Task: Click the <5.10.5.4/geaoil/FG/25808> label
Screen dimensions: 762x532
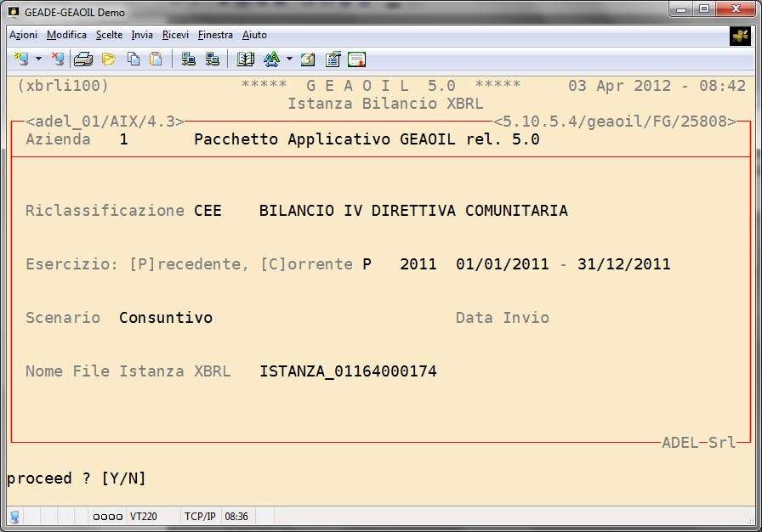Action: coord(615,122)
